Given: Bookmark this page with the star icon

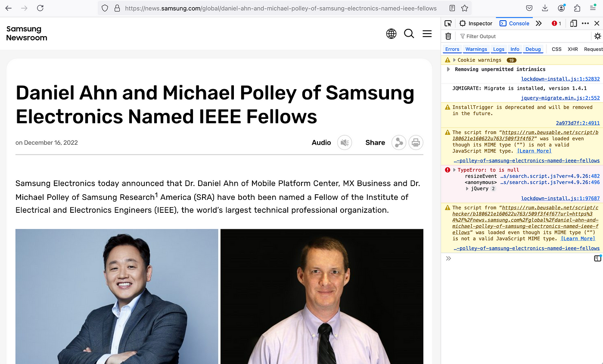Looking at the screenshot, I should (x=464, y=8).
